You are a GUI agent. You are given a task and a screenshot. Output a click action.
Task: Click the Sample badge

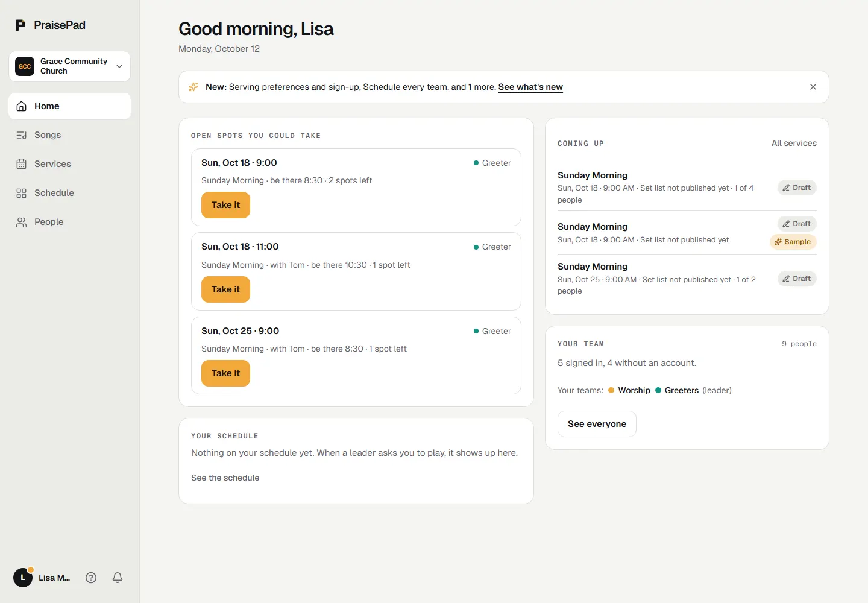coord(793,242)
